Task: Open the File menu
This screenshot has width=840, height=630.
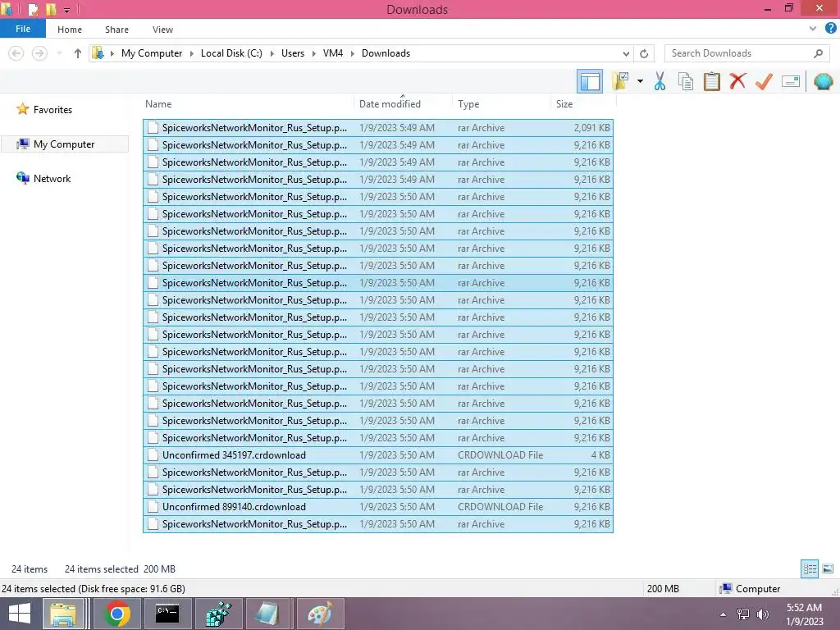Action: [23, 29]
